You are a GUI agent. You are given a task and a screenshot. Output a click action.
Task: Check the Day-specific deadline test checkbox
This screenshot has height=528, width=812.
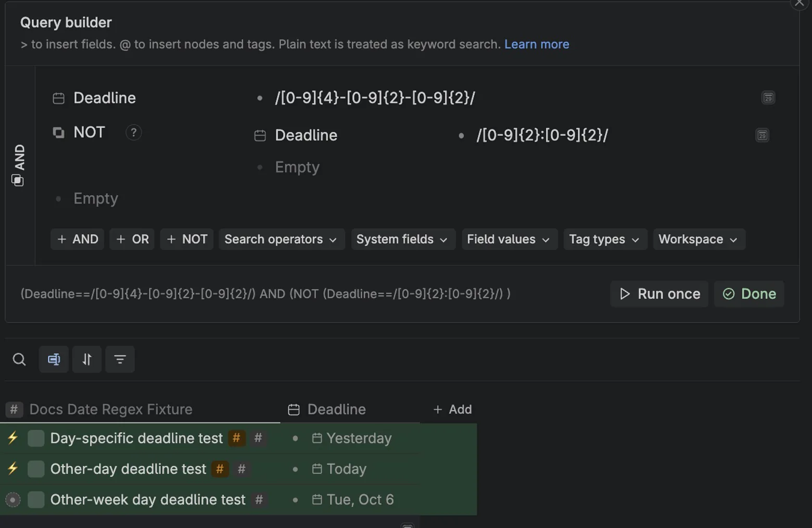tap(36, 438)
